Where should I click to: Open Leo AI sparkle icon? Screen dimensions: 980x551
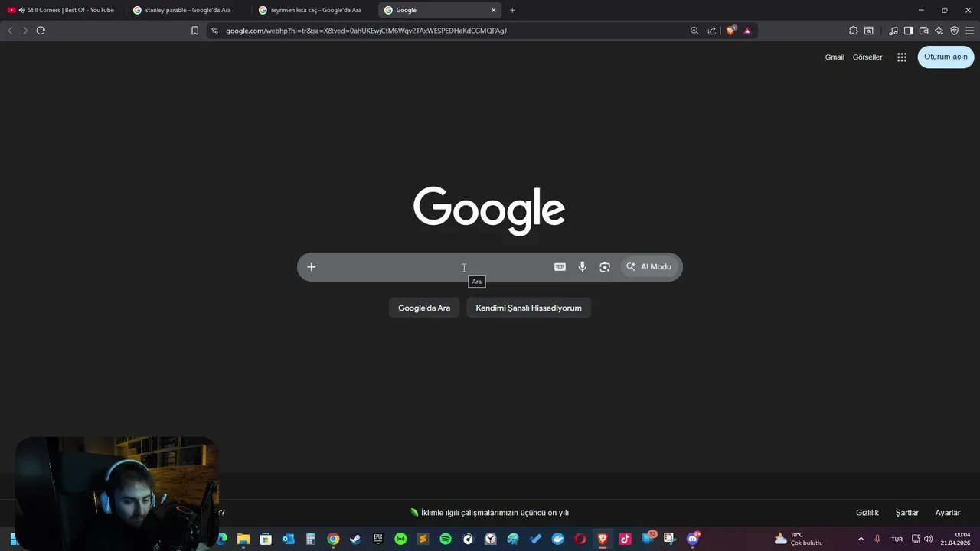point(939,31)
